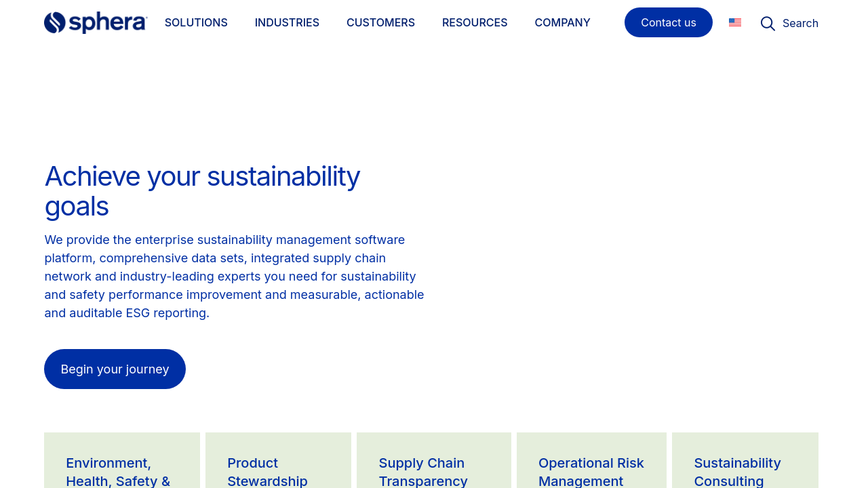The image size is (868, 488).
Task: Click the Begin your journey button
Action: click(x=115, y=369)
